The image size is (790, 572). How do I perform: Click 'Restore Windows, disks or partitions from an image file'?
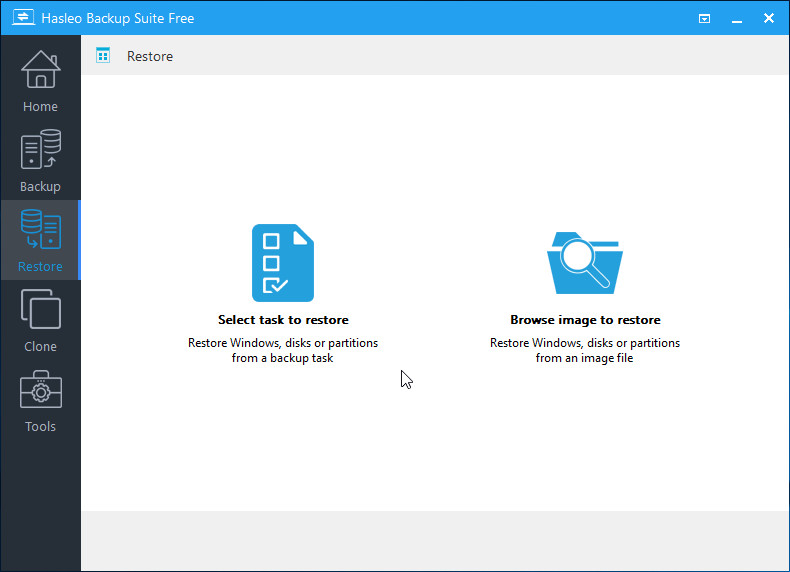[x=585, y=350]
